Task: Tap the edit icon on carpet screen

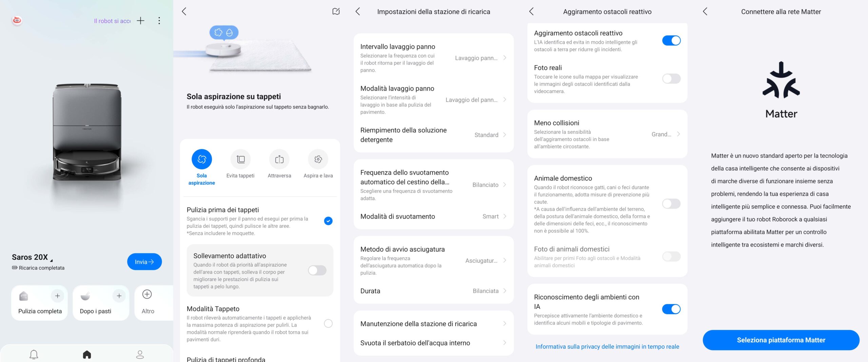Action: click(x=336, y=12)
